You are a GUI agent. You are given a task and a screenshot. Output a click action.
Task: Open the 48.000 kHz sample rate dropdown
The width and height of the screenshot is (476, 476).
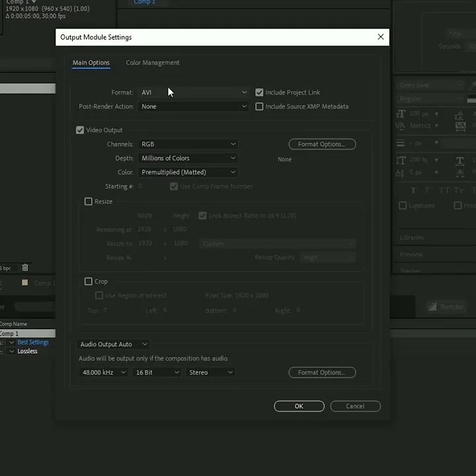pos(104,372)
